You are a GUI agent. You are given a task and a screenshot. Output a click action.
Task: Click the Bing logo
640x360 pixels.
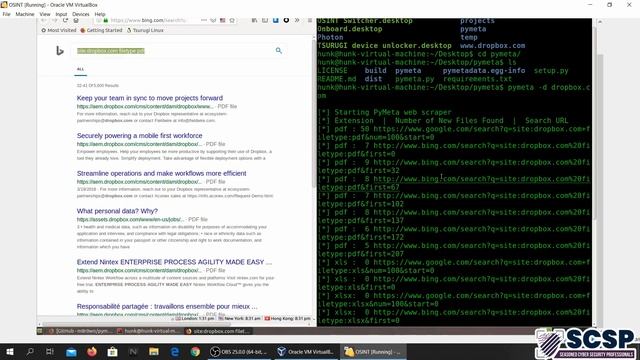point(60,51)
